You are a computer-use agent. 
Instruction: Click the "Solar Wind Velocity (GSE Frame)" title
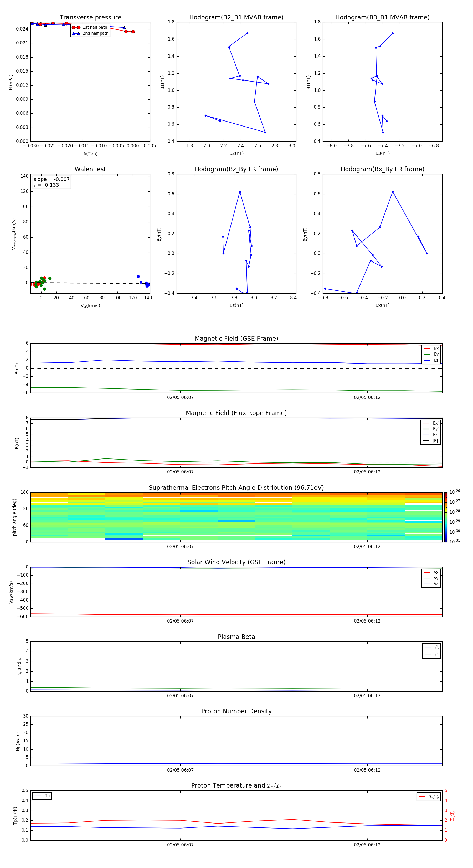(236, 562)
